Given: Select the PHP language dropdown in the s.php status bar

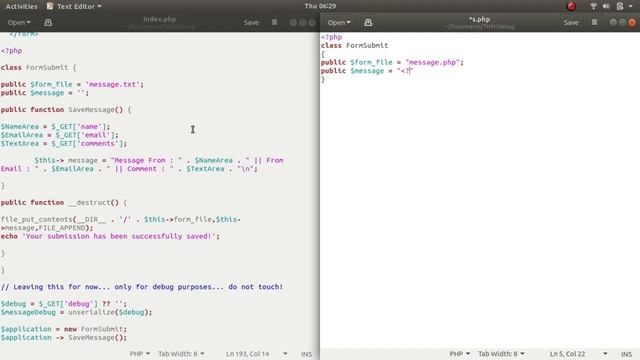Looking at the screenshot, I should [460, 354].
